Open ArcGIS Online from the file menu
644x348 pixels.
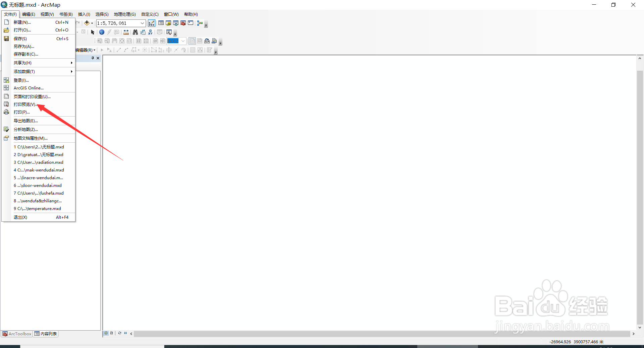(x=29, y=88)
